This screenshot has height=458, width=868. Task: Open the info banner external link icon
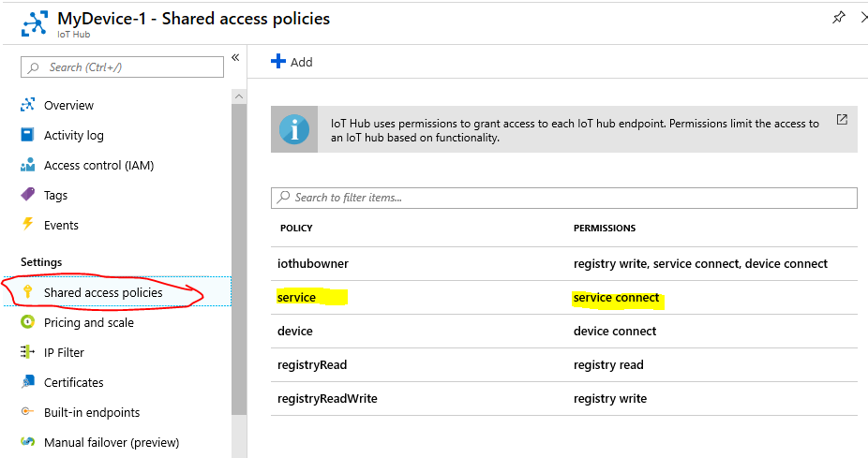coord(842,120)
